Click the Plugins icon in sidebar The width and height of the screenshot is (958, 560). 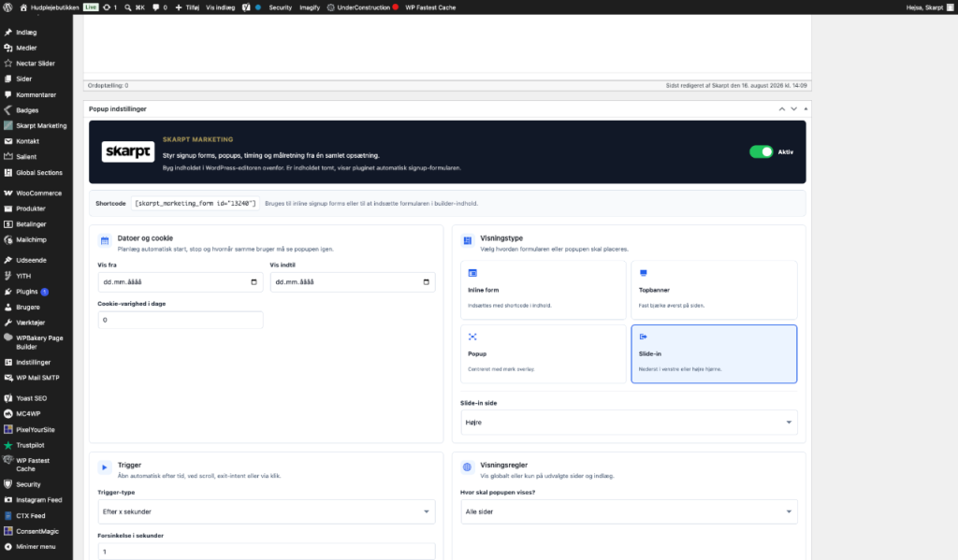7,292
